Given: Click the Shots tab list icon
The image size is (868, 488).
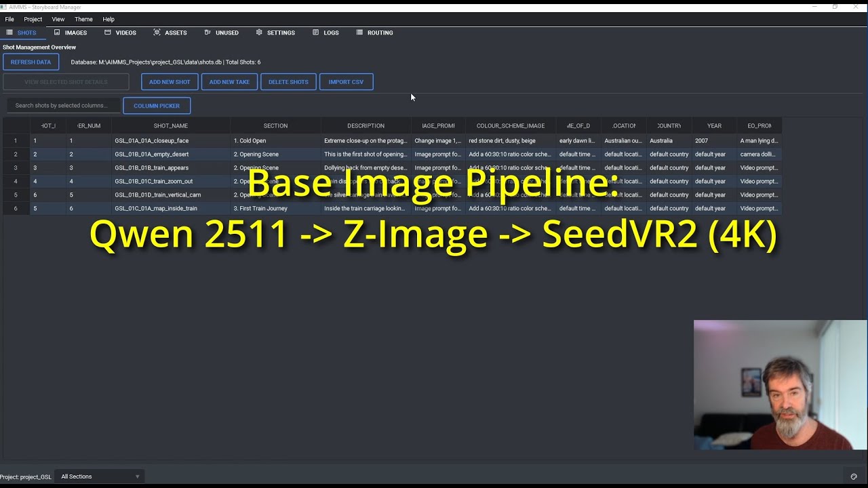Looking at the screenshot, I should [x=9, y=32].
